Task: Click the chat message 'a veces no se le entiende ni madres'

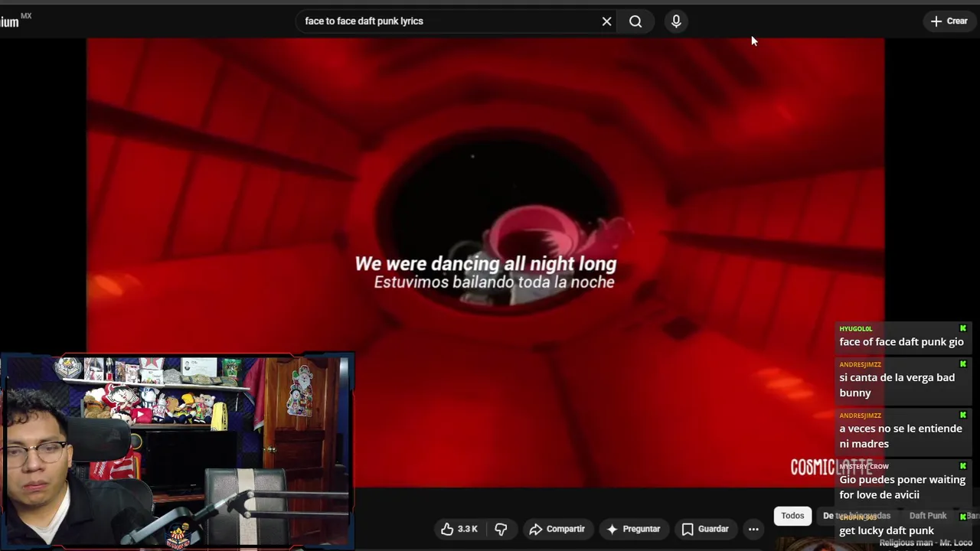Action: point(900,436)
